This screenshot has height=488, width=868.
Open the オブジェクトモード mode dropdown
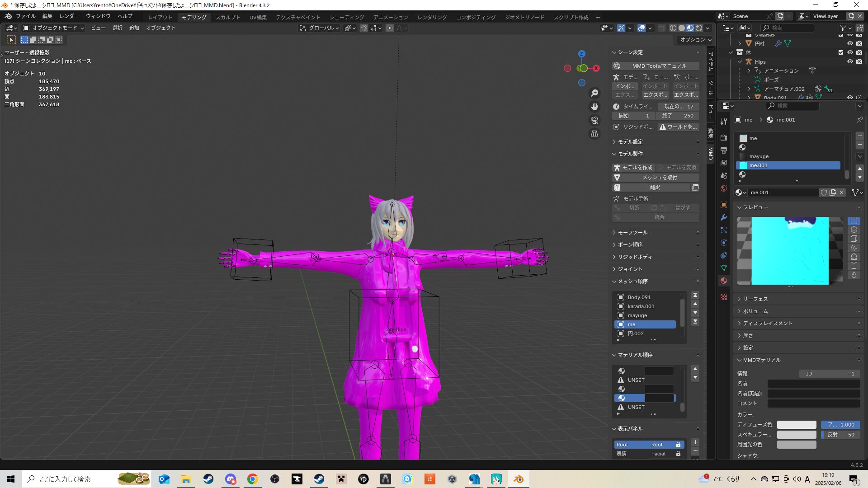[53, 28]
